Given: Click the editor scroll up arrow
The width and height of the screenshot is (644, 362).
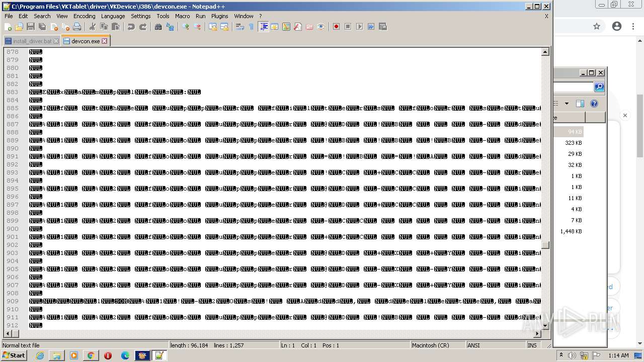Looking at the screenshot, I should click(x=545, y=52).
